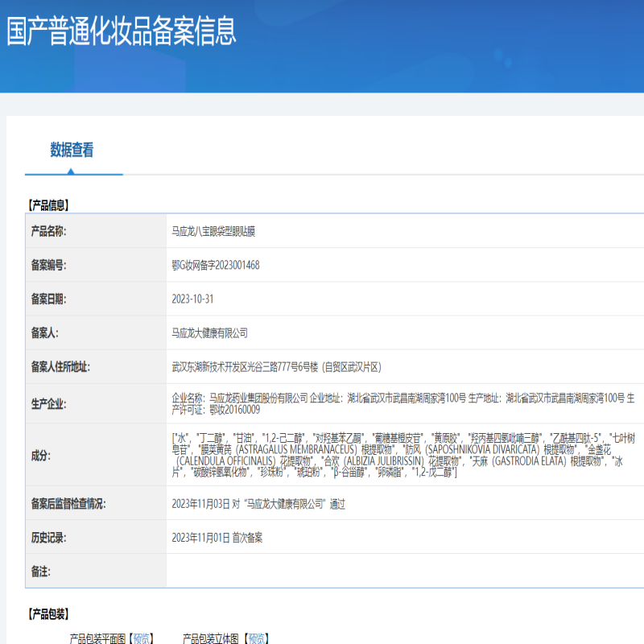Select product name 马应龙八宝眼袋型眼贴膜
Viewport: 644px width, 644px height.
pos(213,232)
